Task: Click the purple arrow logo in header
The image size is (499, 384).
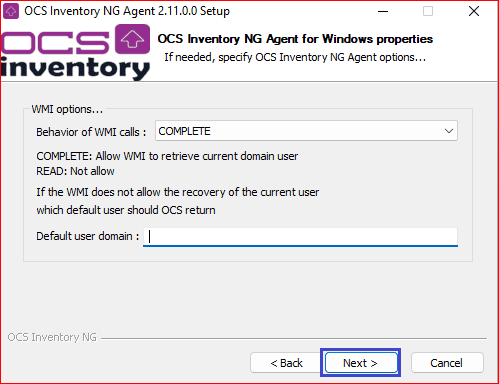Action: (132, 39)
